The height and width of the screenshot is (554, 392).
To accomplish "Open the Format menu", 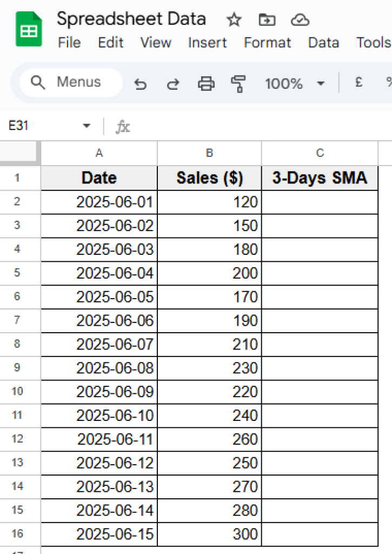I will click(267, 43).
